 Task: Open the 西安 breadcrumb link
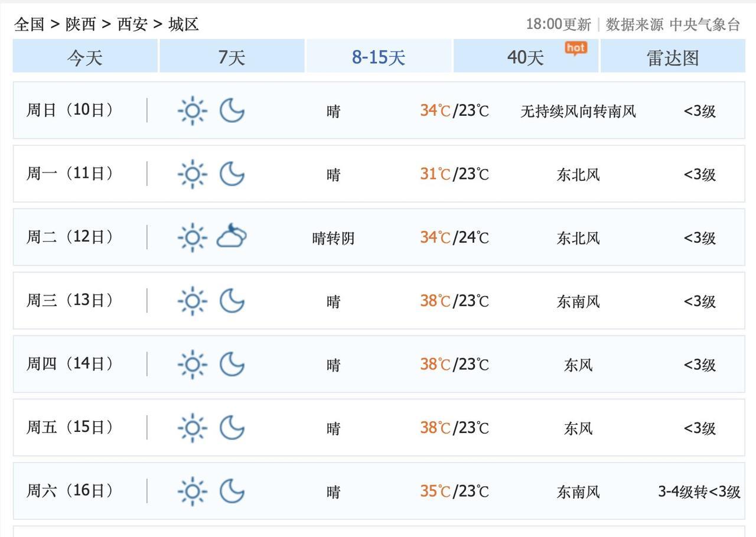coord(132,24)
